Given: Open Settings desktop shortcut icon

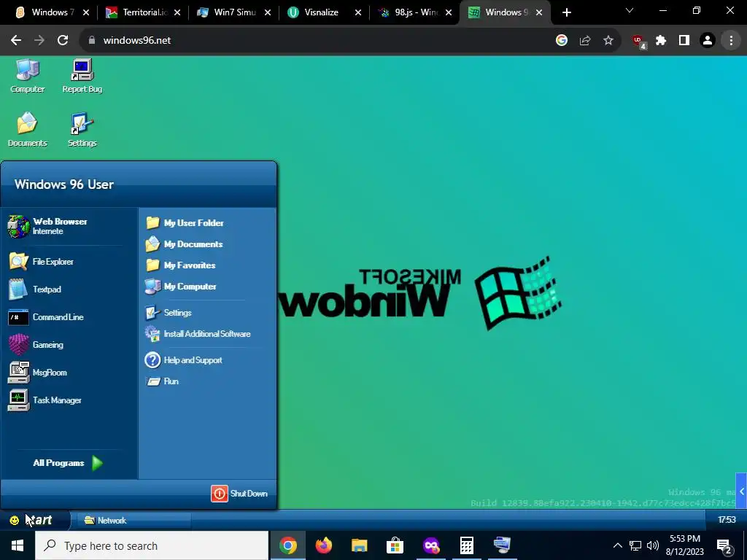Looking at the screenshot, I should [x=82, y=130].
